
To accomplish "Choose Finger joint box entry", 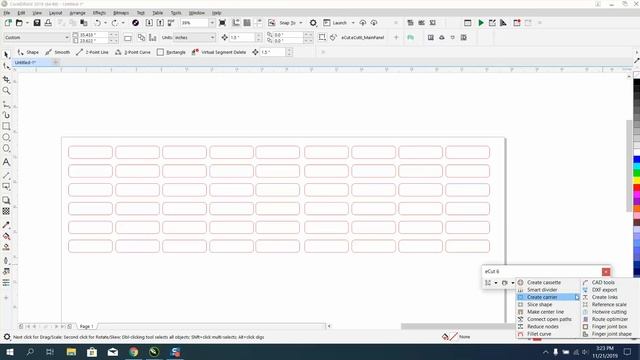I will point(609,327).
